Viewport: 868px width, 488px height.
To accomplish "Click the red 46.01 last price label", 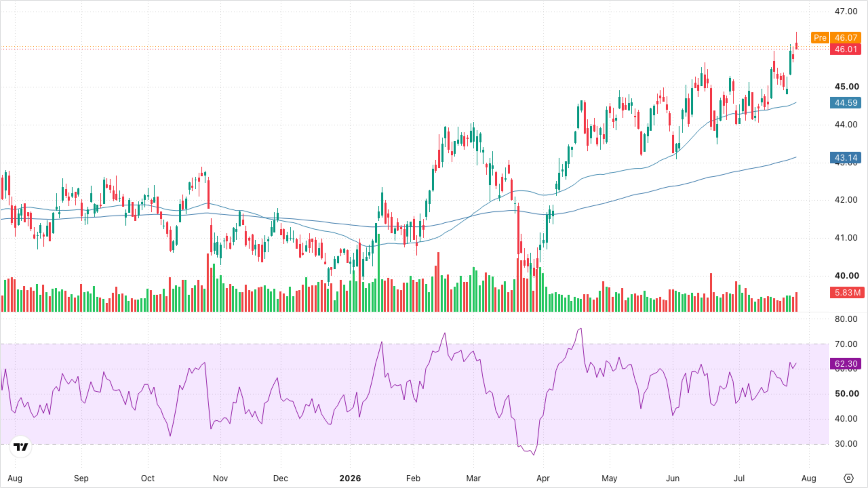I will (846, 49).
